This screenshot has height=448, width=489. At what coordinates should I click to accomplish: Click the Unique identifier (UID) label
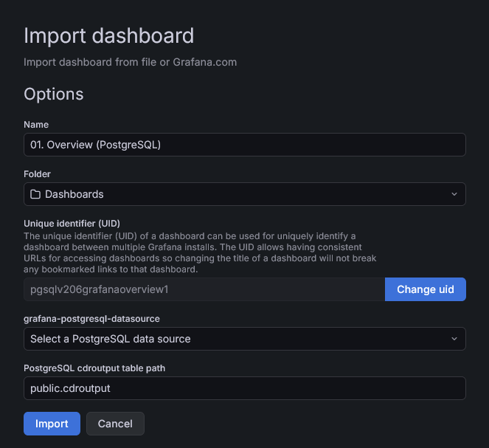pyautogui.click(x=72, y=223)
